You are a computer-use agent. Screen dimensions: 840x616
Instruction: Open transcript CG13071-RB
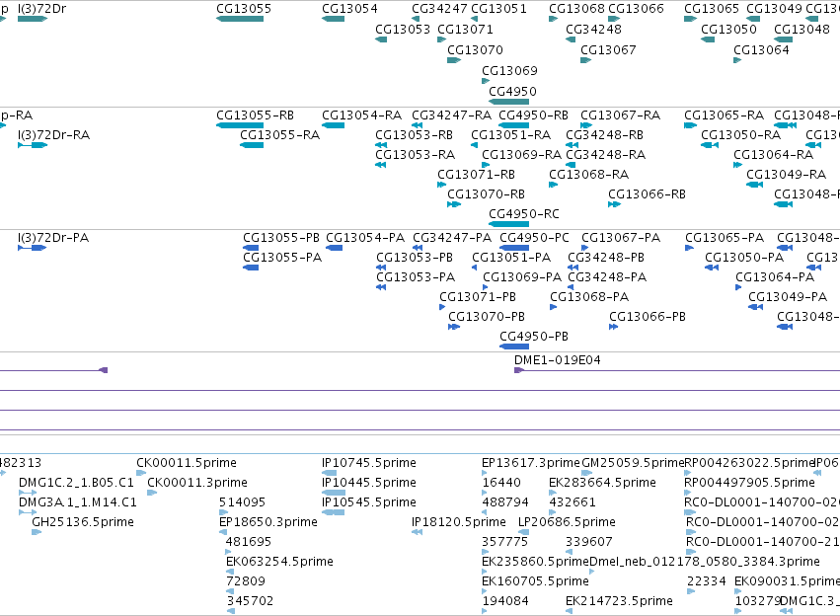pyautogui.click(x=442, y=185)
